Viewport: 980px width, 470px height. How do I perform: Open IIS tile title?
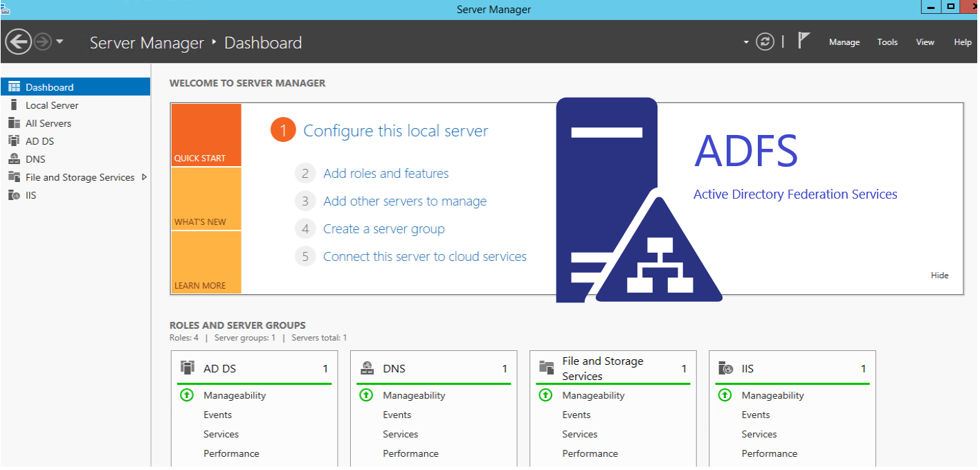click(747, 369)
